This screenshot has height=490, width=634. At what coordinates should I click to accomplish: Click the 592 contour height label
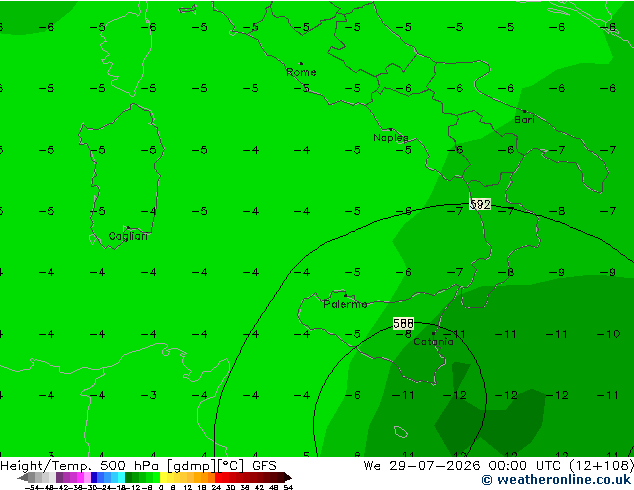[480, 204]
